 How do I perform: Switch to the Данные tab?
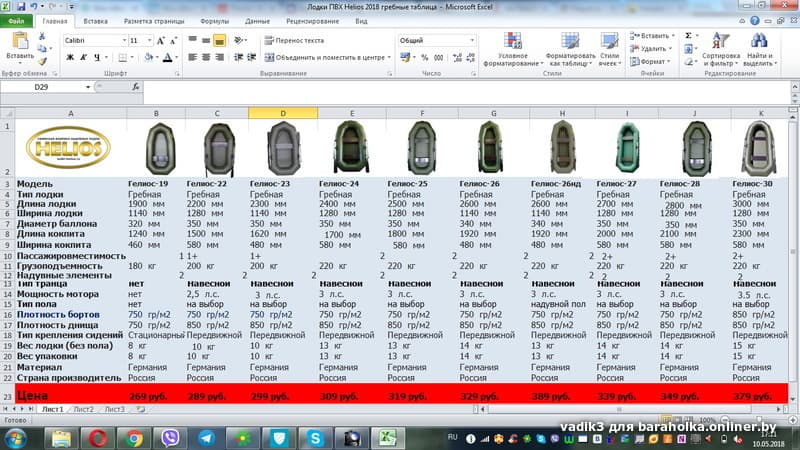[x=257, y=21]
